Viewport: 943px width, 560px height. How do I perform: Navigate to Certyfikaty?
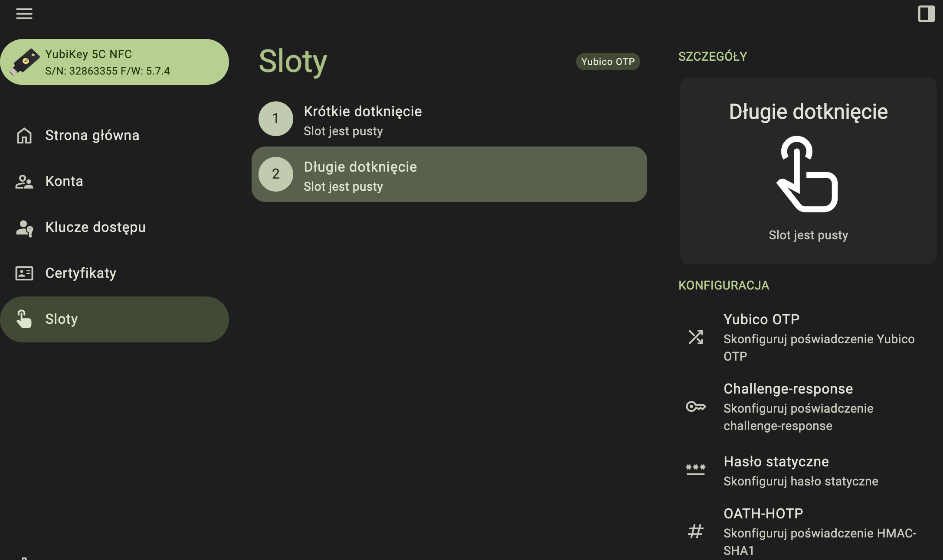115,273
